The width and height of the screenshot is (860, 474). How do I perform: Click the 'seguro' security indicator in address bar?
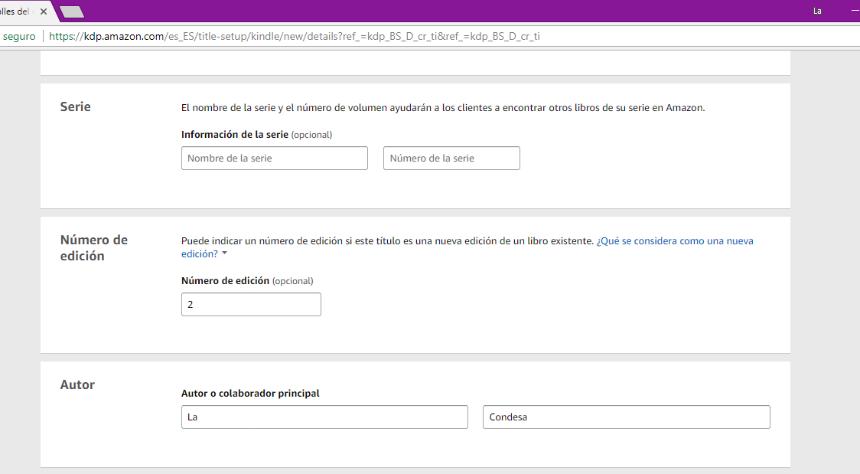[x=19, y=36]
